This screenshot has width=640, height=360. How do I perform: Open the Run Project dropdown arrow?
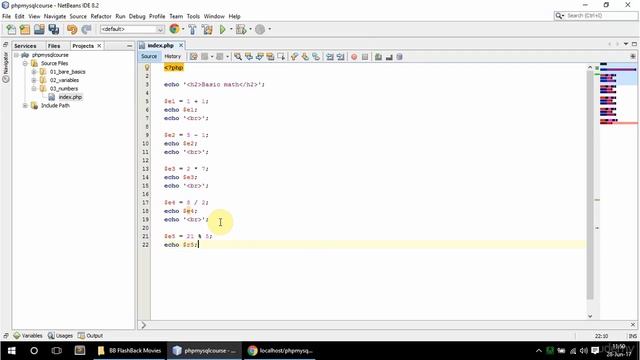click(x=231, y=29)
